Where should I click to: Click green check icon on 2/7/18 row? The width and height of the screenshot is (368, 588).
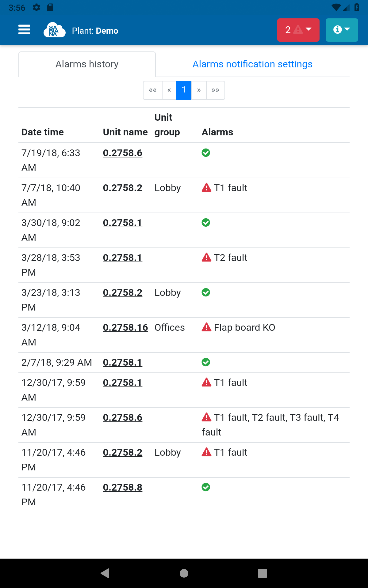pyautogui.click(x=206, y=362)
